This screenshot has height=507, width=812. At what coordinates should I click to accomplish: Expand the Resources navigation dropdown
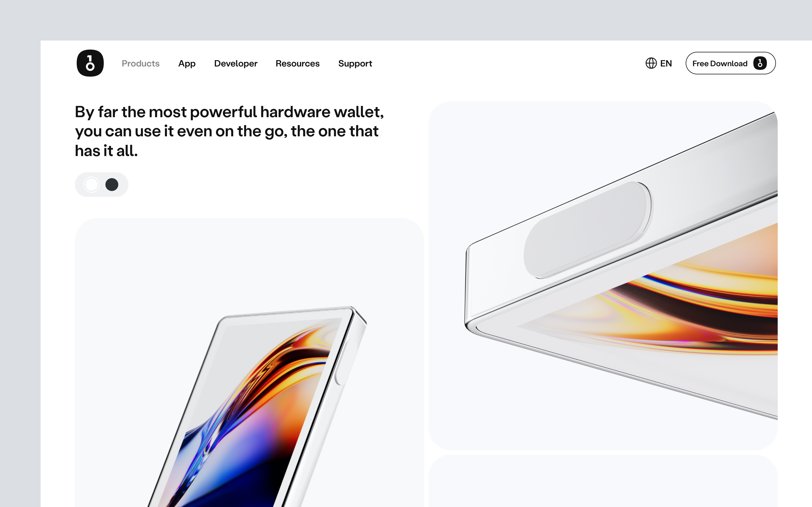tap(298, 63)
